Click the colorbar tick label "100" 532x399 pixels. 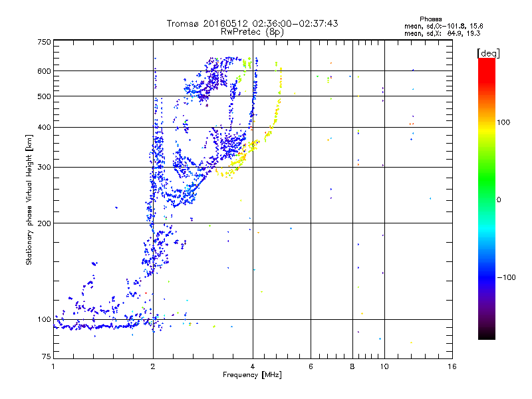pyautogui.click(x=503, y=122)
